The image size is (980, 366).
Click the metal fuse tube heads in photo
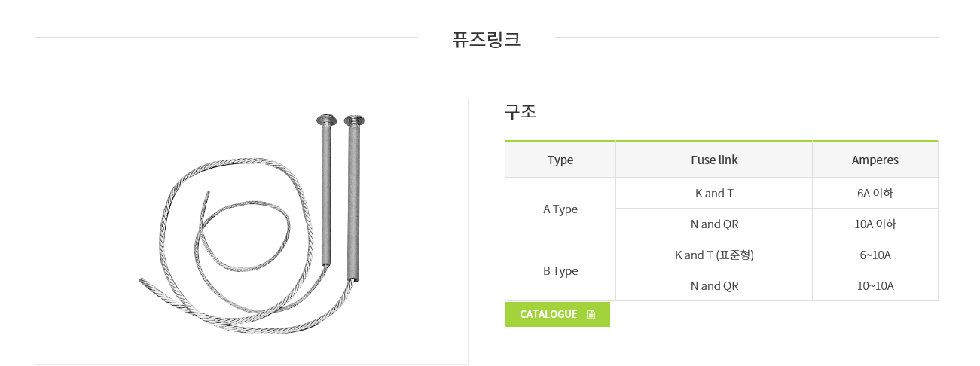340,120
